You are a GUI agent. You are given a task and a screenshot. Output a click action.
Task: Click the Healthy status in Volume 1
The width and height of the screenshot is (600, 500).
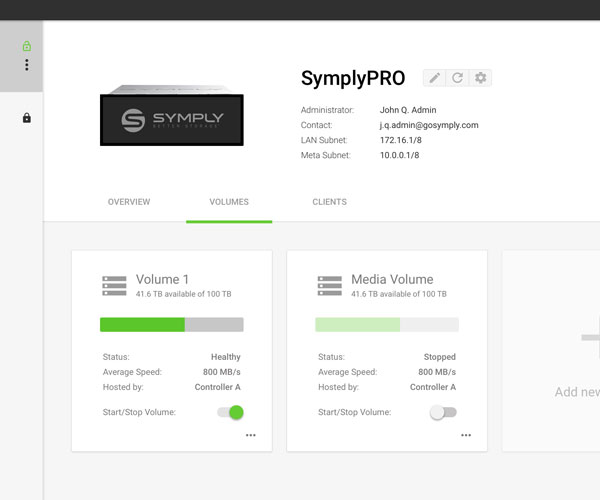click(226, 357)
